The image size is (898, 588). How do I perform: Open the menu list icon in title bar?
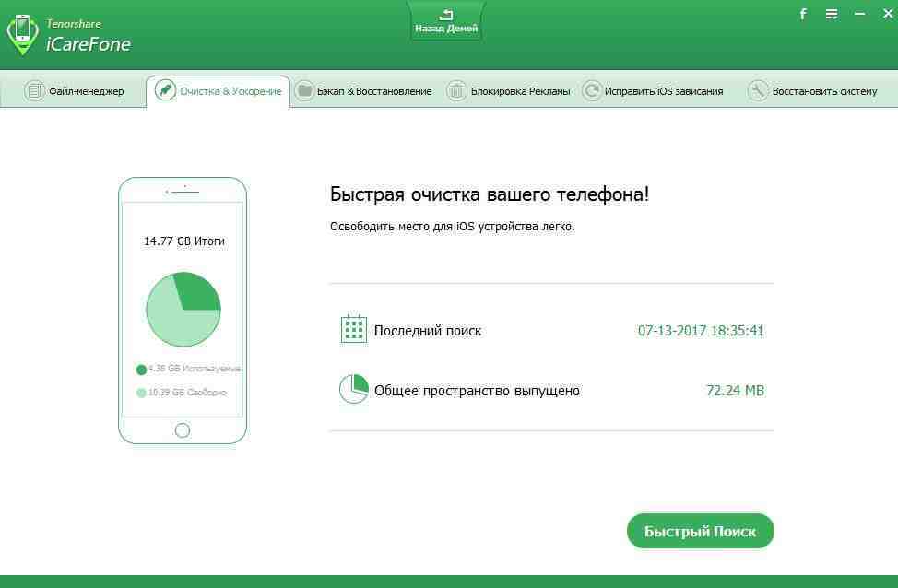click(x=832, y=14)
